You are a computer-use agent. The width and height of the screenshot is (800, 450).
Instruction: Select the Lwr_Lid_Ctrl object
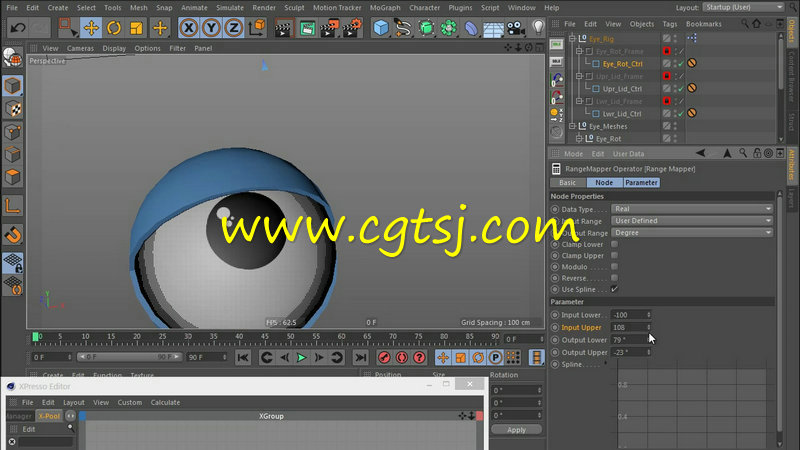(622, 114)
